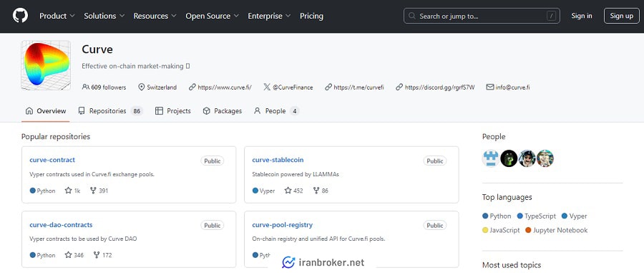
Task: Open the Enterprise dropdown menu
Action: [x=269, y=16]
